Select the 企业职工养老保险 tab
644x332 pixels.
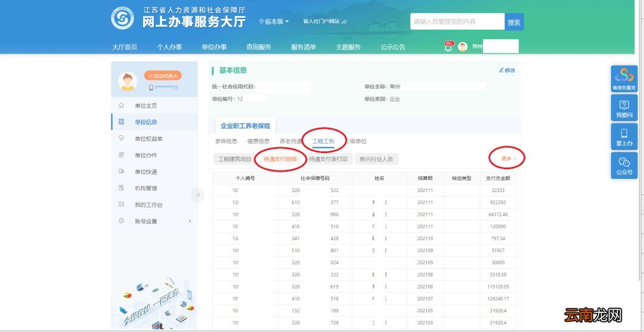click(246, 126)
